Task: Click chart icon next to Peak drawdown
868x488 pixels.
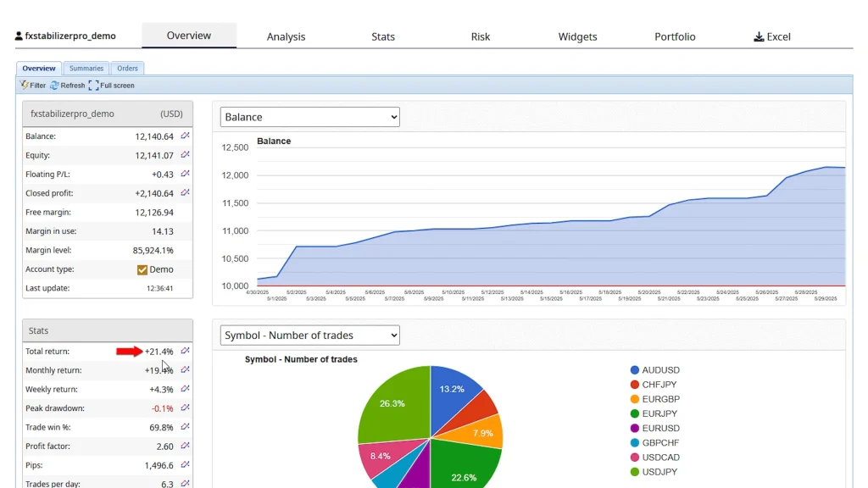Action: pos(185,408)
